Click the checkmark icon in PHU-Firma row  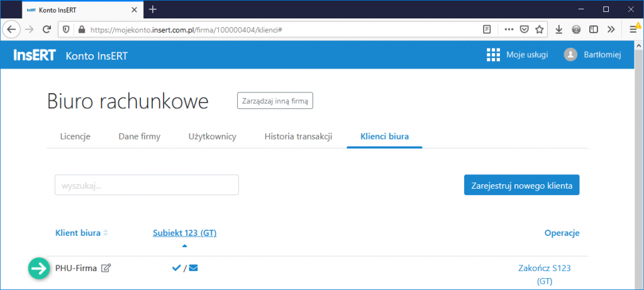coord(176,268)
